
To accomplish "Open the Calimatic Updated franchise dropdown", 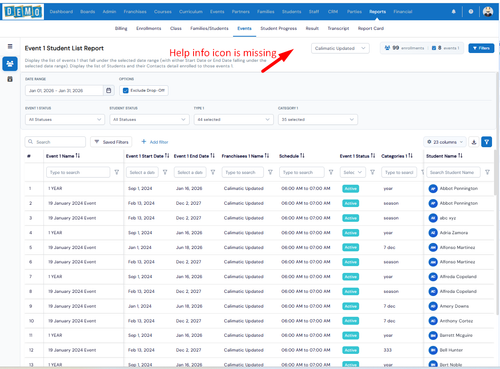I will [x=340, y=48].
